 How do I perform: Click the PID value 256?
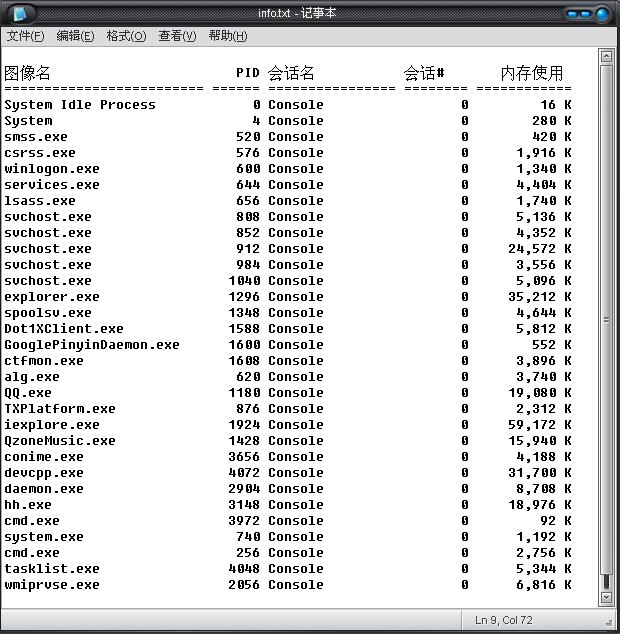pyautogui.click(x=248, y=553)
